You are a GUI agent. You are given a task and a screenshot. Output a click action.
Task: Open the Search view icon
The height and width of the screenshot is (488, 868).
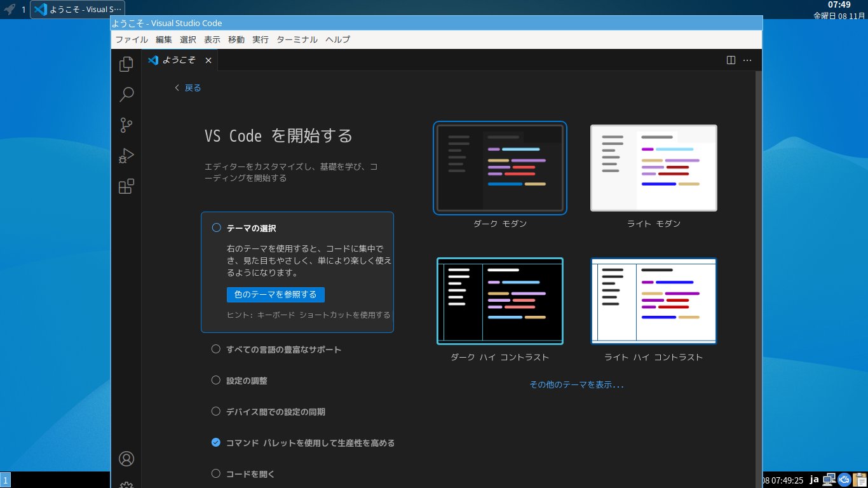click(126, 95)
